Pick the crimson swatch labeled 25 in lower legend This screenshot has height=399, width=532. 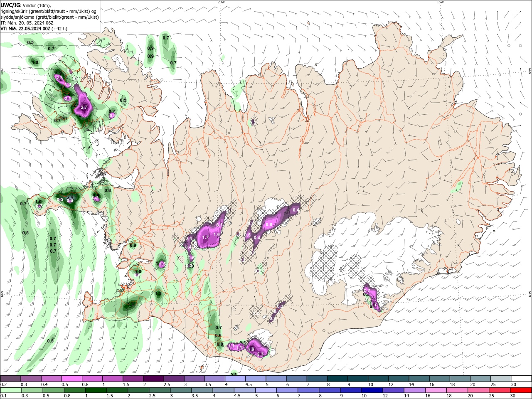(x=500, y=390)
